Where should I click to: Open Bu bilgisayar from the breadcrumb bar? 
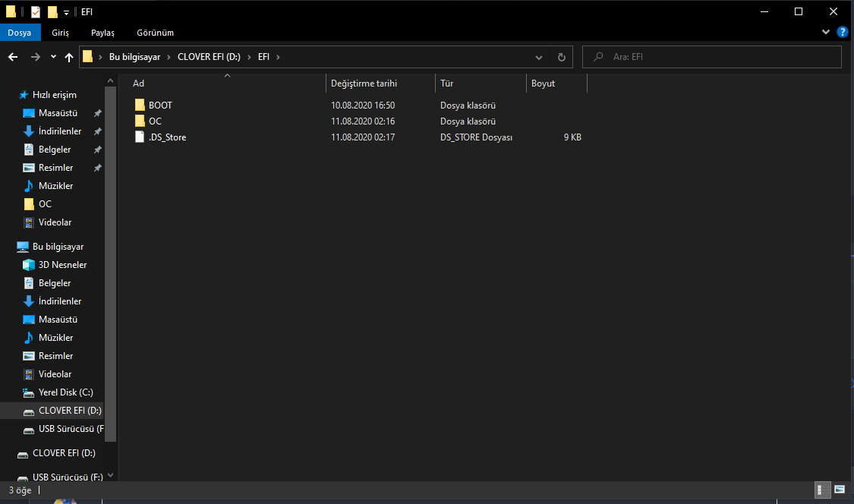tap(135, 56)
